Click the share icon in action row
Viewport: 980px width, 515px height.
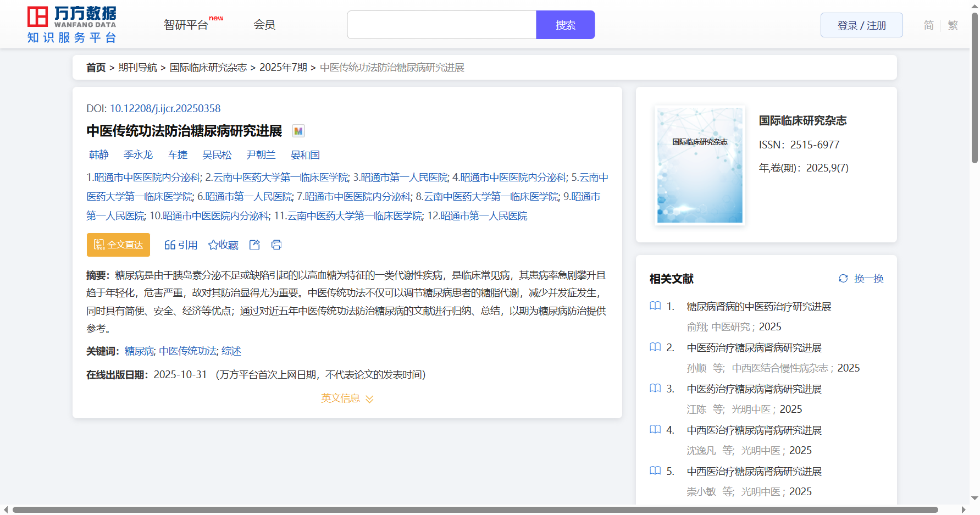click(254, 245)
